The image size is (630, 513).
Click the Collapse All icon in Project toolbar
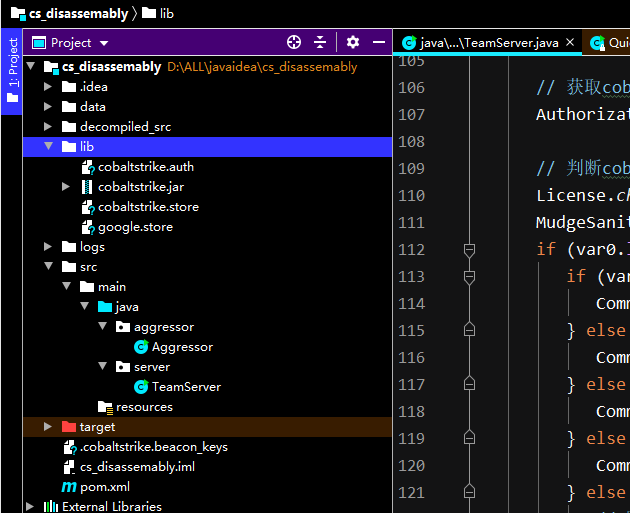pyautogui.click(x=320, y=42)
